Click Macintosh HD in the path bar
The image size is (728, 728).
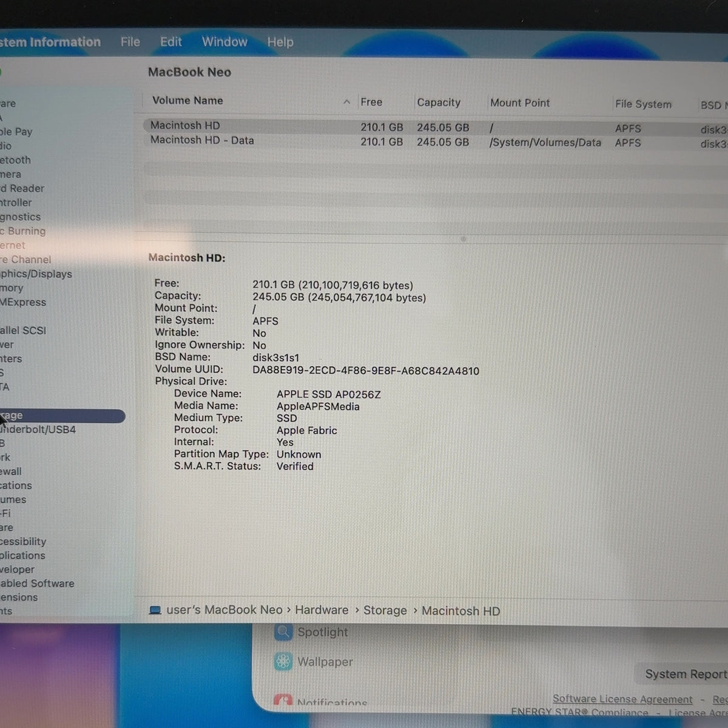[x=460, y=611]
